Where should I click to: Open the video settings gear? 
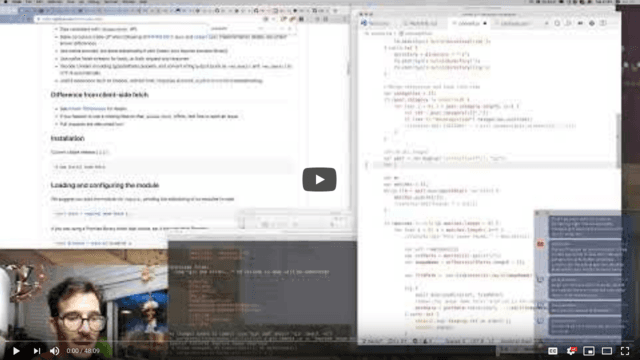coord(571,351)
